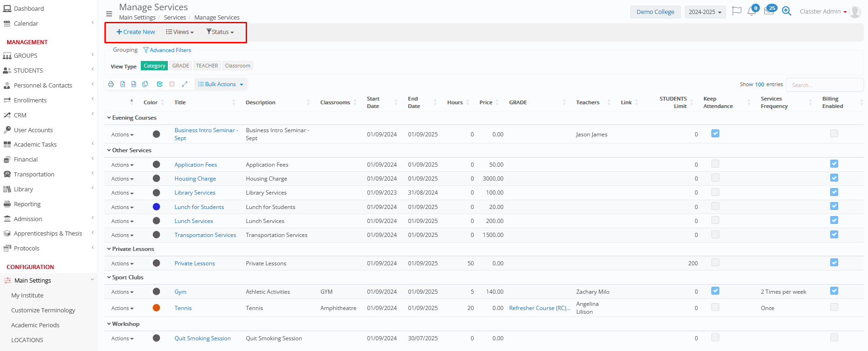Image resolution: width=868 pixels, height=351 pixels.
Task: Uncheck Keep Attendance for Business Intro Seminar
Action: (715, 134)
